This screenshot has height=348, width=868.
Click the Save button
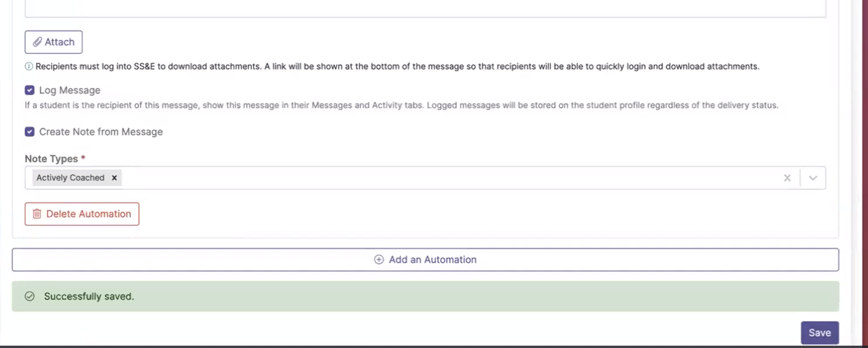point(820,333)
